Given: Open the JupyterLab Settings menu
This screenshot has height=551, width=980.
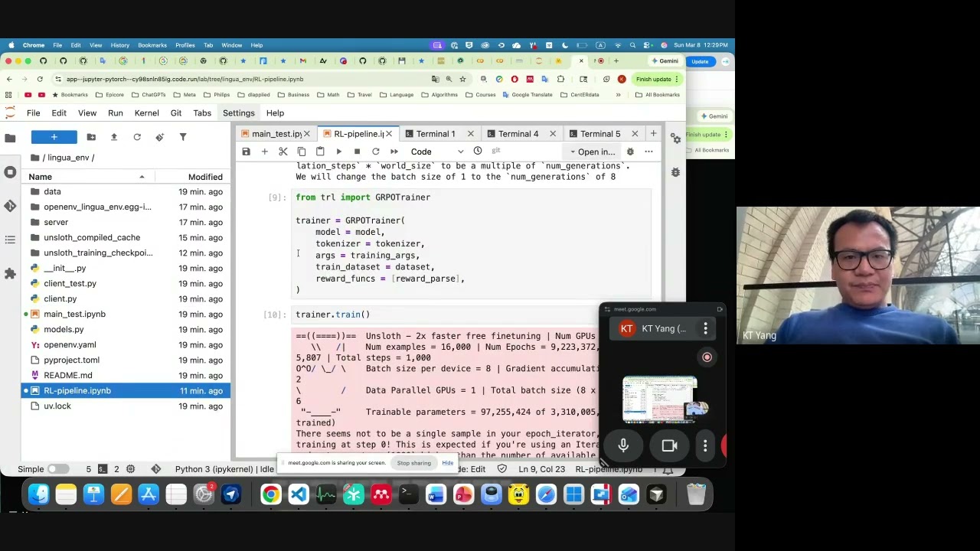Looking at the screenshot, I should point(239,113).
